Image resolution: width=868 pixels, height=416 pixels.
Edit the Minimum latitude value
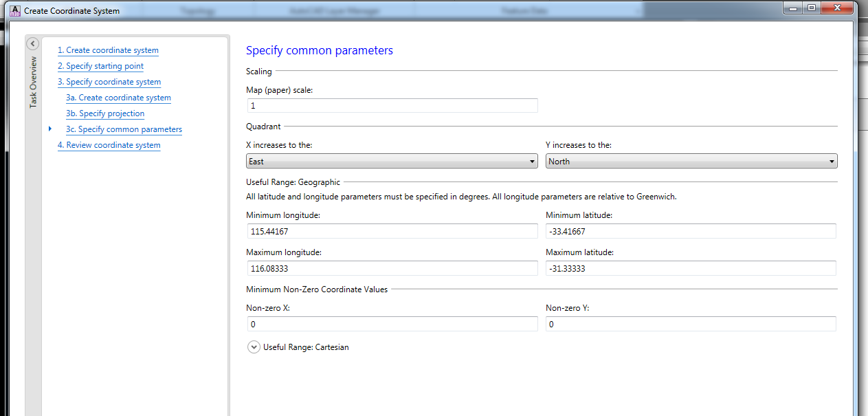[x=691, y=232]
